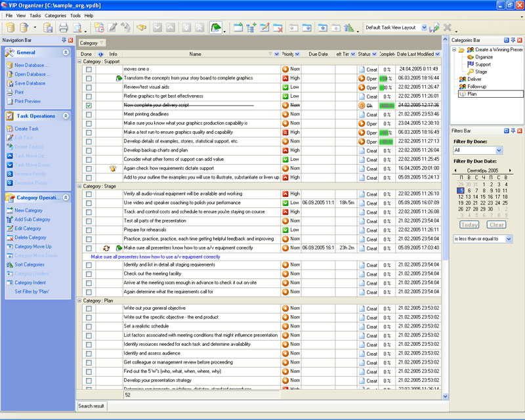The image size is (525, 420).
Task: Open the View menu
Action: pos(21,15)
